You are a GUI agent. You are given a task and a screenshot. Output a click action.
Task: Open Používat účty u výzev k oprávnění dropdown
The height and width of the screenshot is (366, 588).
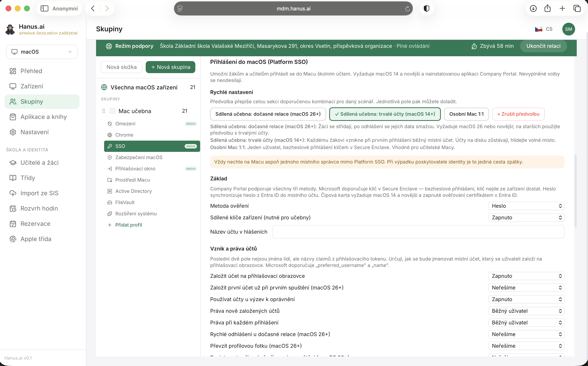pyautogui.click(x=526, y=299)
